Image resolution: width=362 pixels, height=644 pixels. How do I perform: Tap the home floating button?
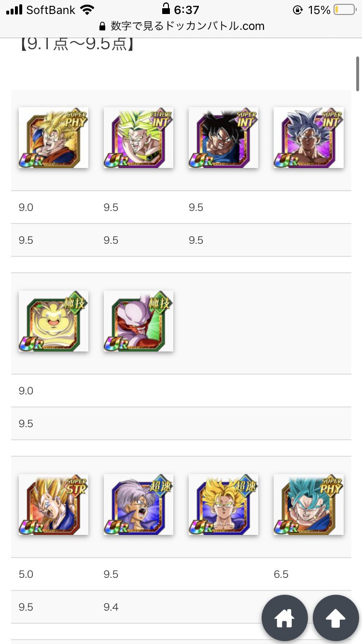click(x=285, y=617)
